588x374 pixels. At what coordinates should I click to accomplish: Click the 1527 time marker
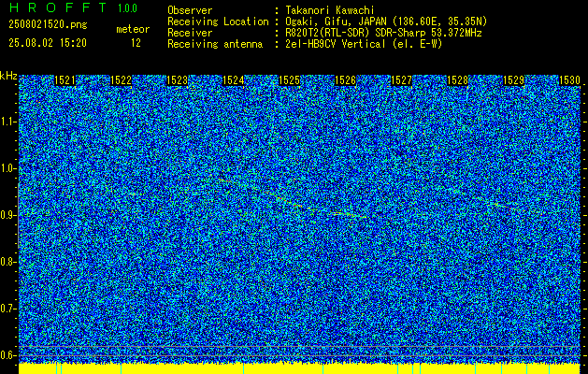(x=401, y=80)
